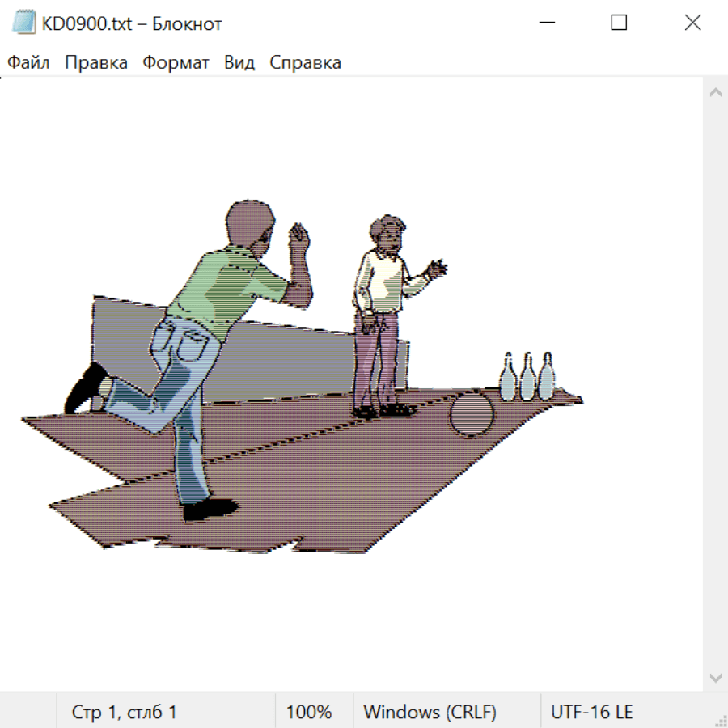
Task: Click the Windows (CRLF) status bar field
Action: [430, 713]
